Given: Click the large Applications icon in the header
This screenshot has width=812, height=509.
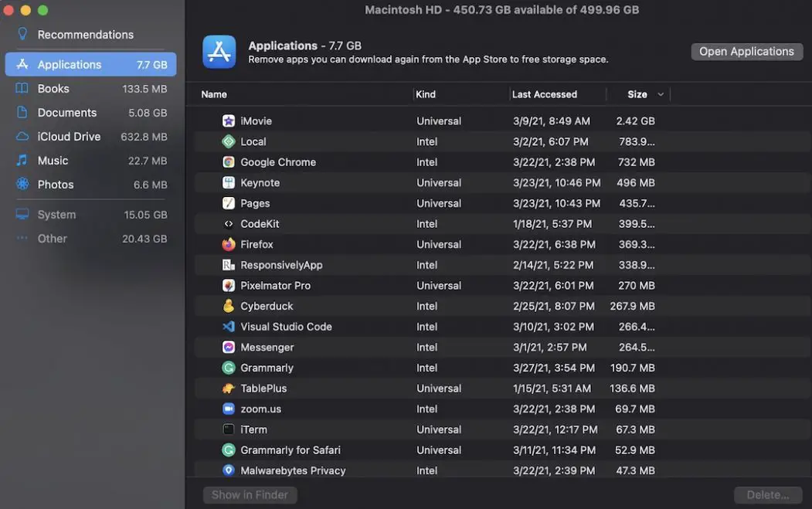Looking at the screenshot, I should tap(219, 51).
